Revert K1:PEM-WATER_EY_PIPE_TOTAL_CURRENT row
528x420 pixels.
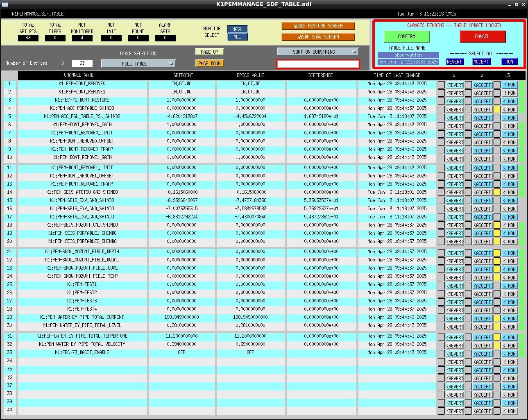click(455, 318)
